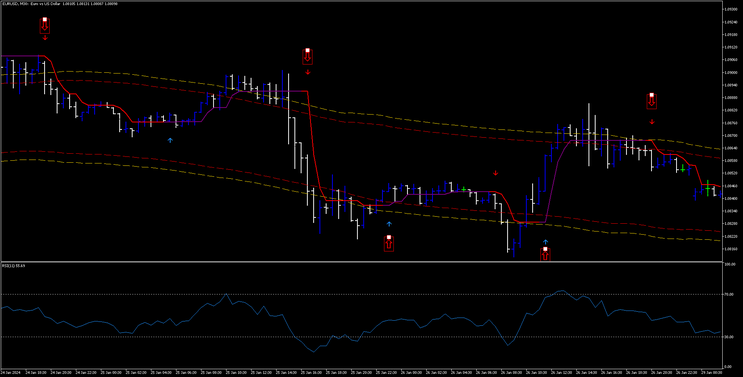Click the leftmost boxed red sell-signal arrow icon

[45, 25]
